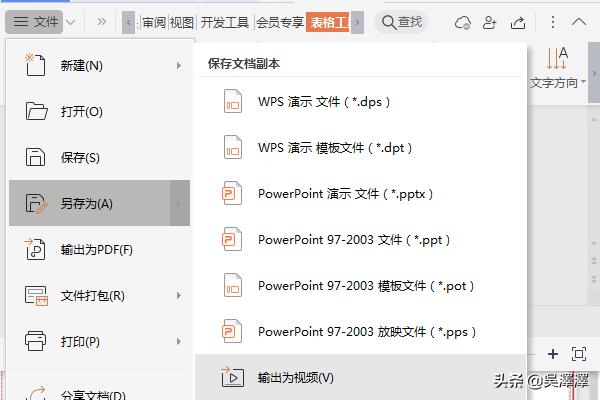The height and width of the screenshot is (400, 600).
Task: Click the 文字方向 text direction icon
Action: pyautogui.click(x=557, y=58)
